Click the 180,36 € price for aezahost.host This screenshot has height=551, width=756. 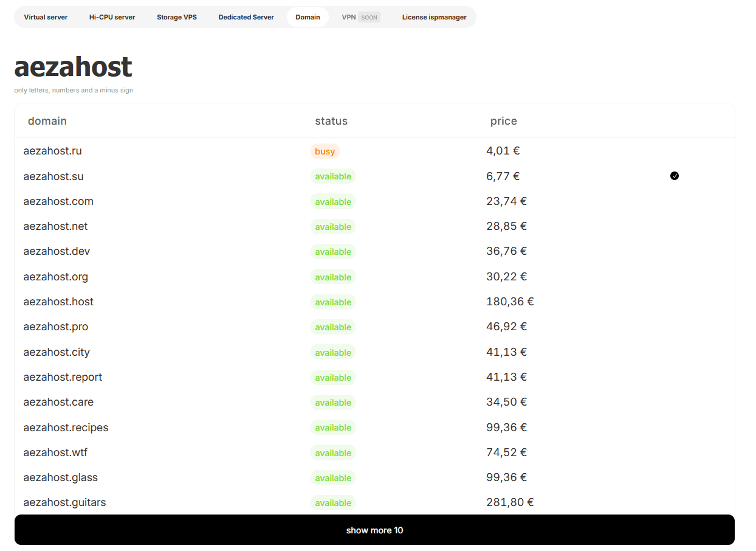click(x=510, y=302)
